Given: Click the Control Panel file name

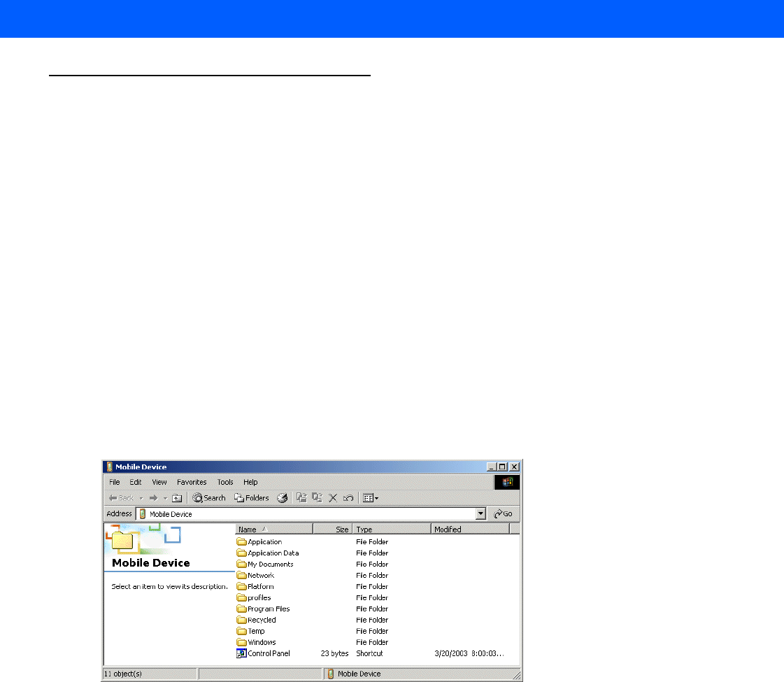Looking at the screenshot, I should point(269,653).
